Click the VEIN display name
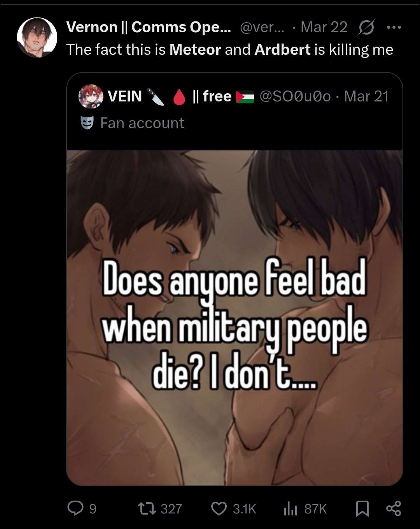The height and width of the screenshot is (529, 420). (x=125, y=96)
